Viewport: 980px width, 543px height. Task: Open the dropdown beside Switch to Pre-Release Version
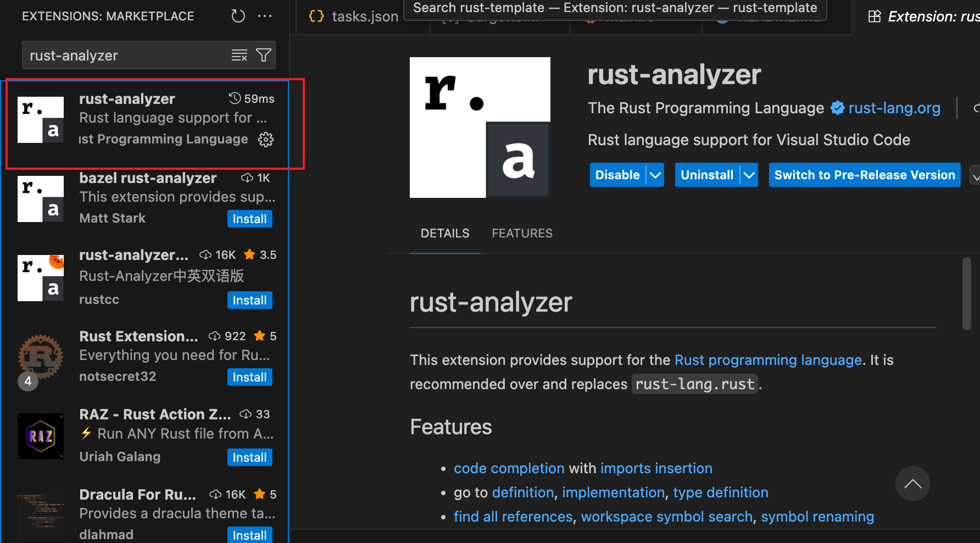(976, 175)
